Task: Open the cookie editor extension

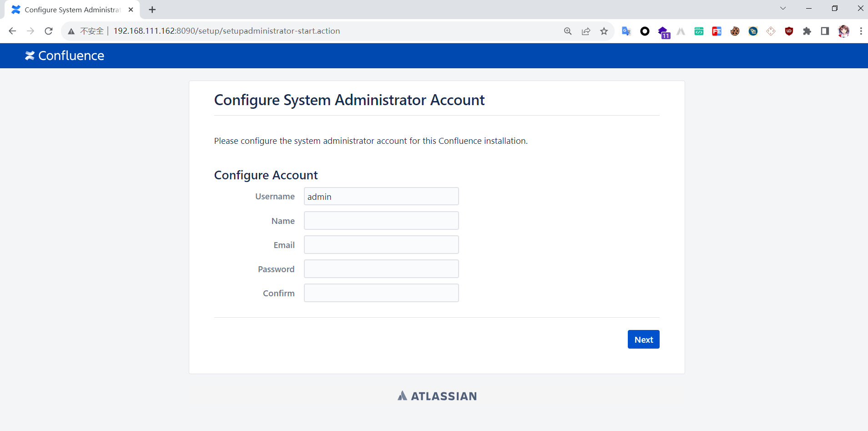Action: pyautogui.click(x=735, y=31)
